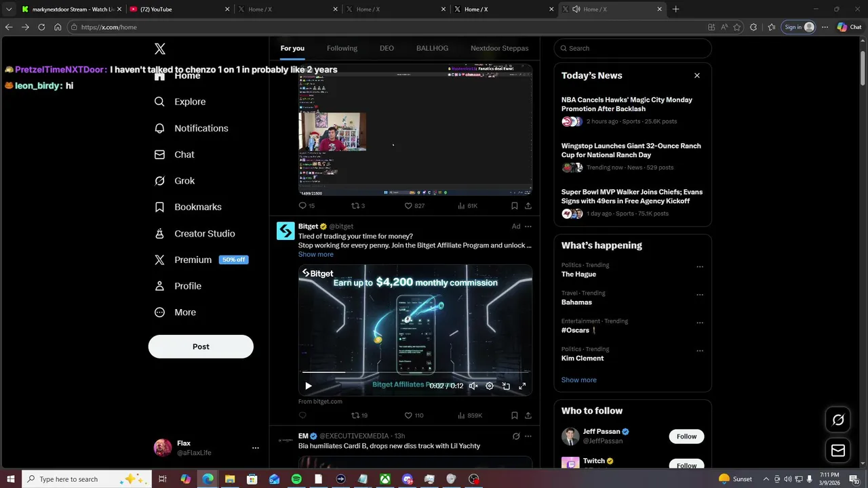Image resolution: width=868 pixels, height=488 pixels.
Task: Switch to the Nextdoor Steppas tab
Action: tap(500, 48)
